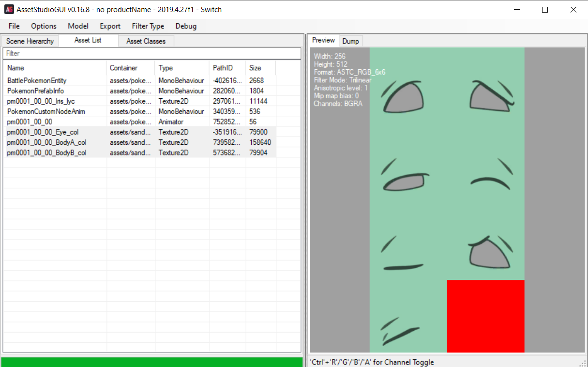Open the Options menu
The height and width of the screenshot is (367, 588).
click(x=44, y=26)
